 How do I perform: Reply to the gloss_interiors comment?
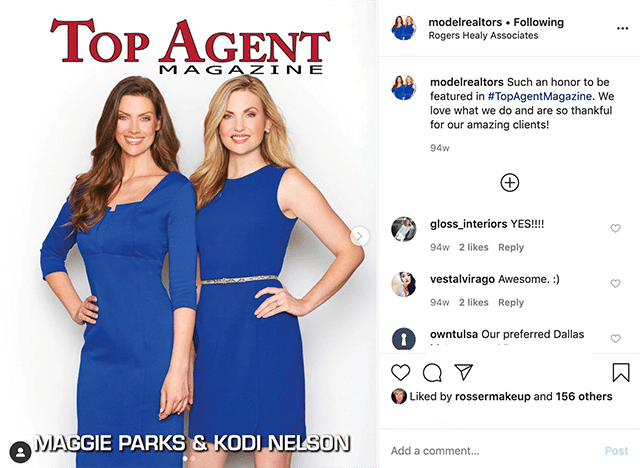pos(511,248)
